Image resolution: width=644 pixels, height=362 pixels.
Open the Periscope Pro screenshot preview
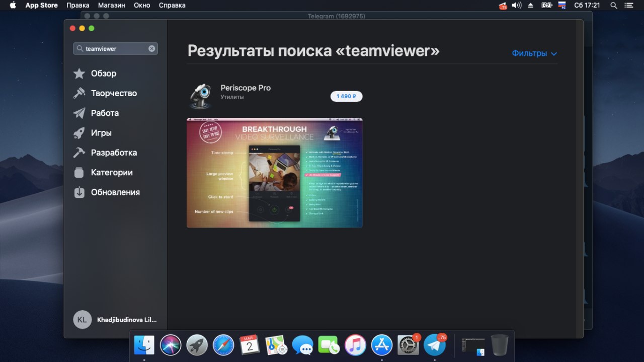point(275,173)
